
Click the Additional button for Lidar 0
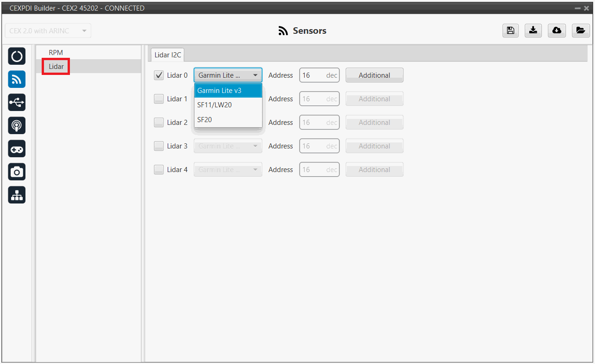pyautogui.click(x=374, y=75)
